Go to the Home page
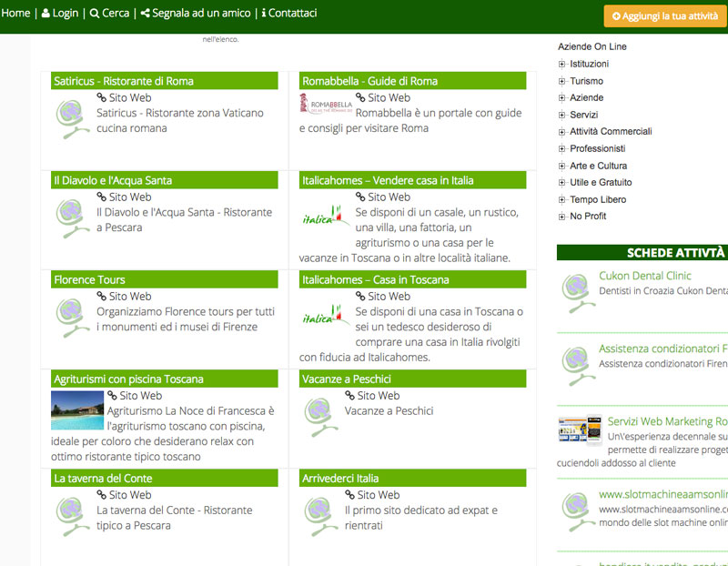Viewport: 728px width, 566px height. coord(15,13)
